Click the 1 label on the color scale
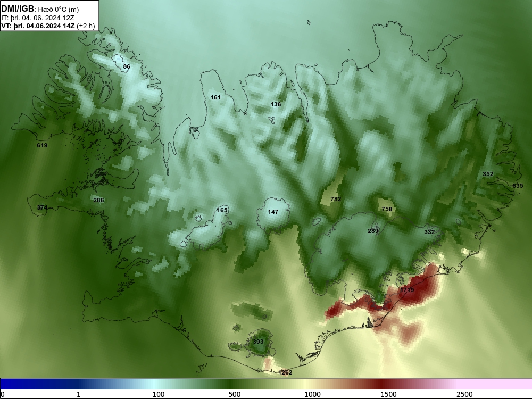Screen dimensions: 532x399 (x=78, y=394)
